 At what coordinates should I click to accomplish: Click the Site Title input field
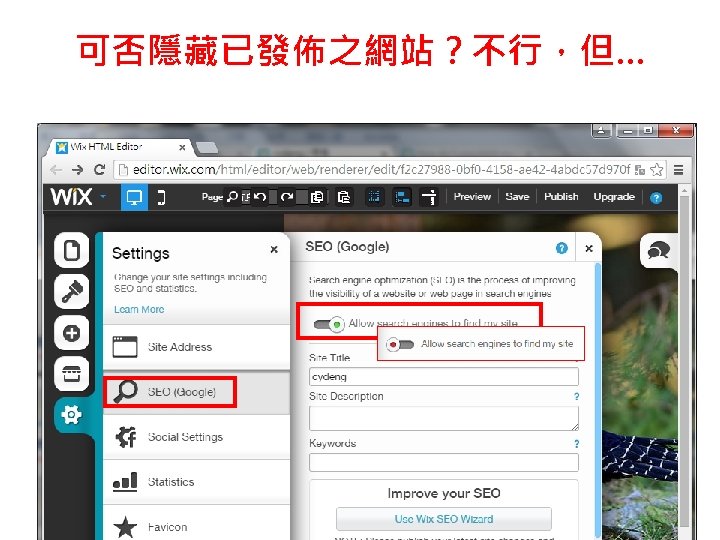(444, 377)
